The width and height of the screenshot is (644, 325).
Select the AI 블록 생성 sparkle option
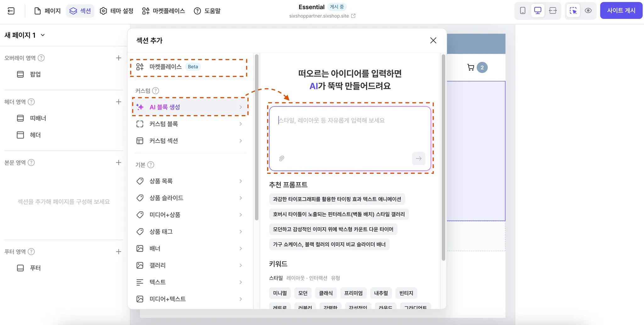click(165, 107)
